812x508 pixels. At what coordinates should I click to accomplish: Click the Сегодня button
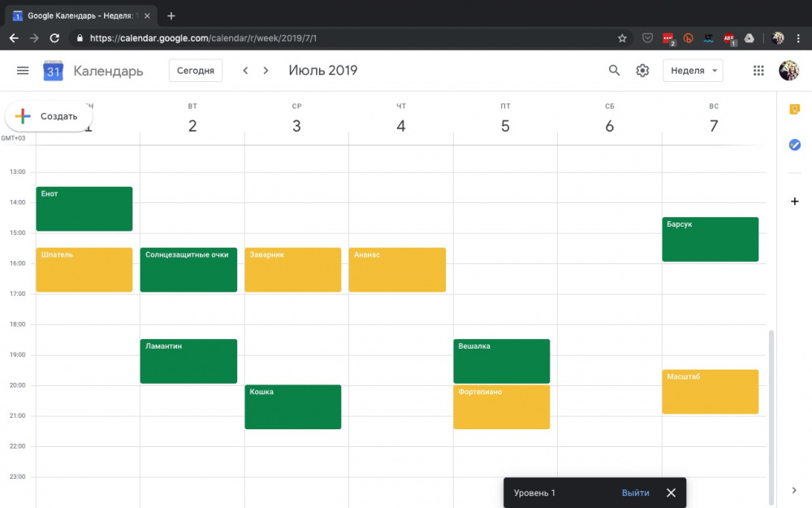click(195, 71)
